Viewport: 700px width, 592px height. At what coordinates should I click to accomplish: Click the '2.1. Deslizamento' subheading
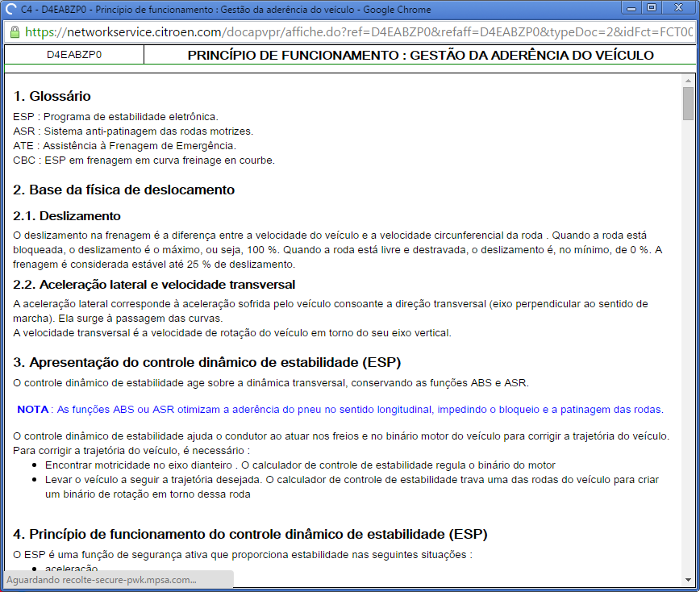pos(67,216)
